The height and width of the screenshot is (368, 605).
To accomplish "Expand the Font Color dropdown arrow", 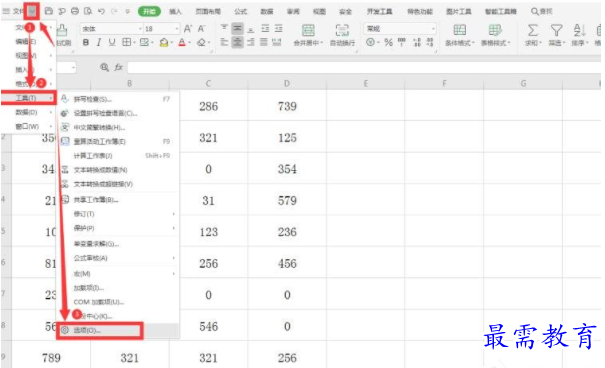I will click(x=189, y=43).
